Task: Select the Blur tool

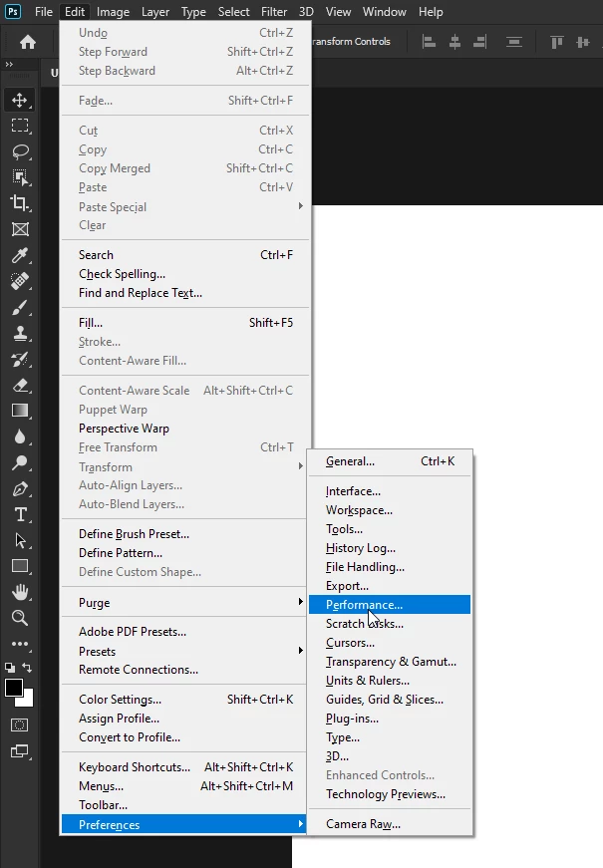Action: coord(20,436)
